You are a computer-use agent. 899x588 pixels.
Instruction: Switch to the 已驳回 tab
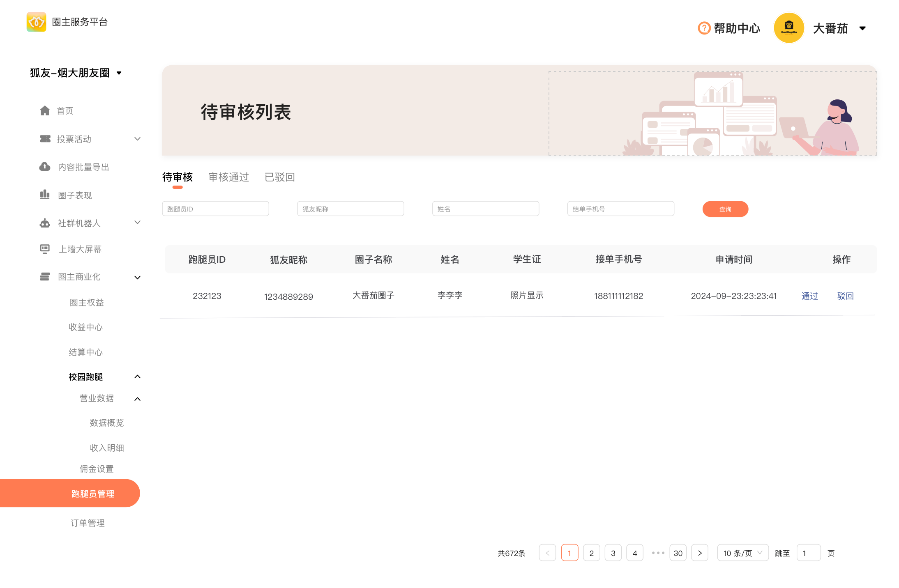[x=279, y=177]
